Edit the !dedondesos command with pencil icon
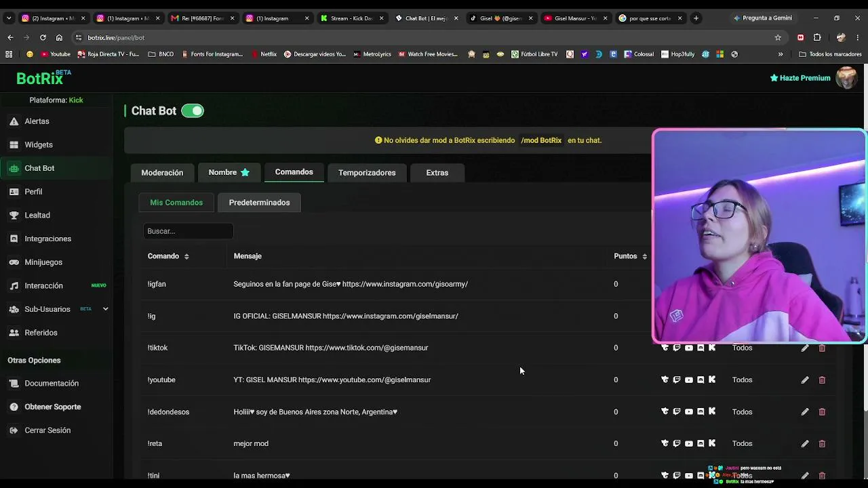 [805, 412]
